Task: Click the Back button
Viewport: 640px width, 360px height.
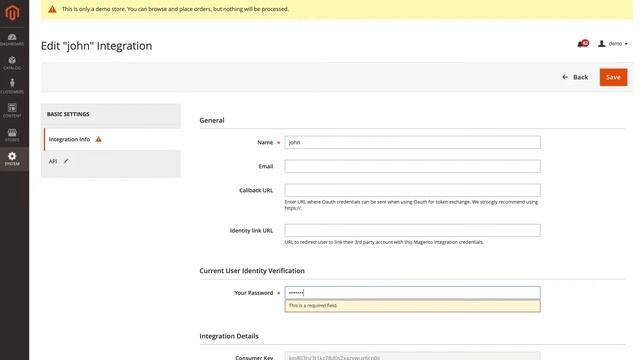Action: click(575, 77)
